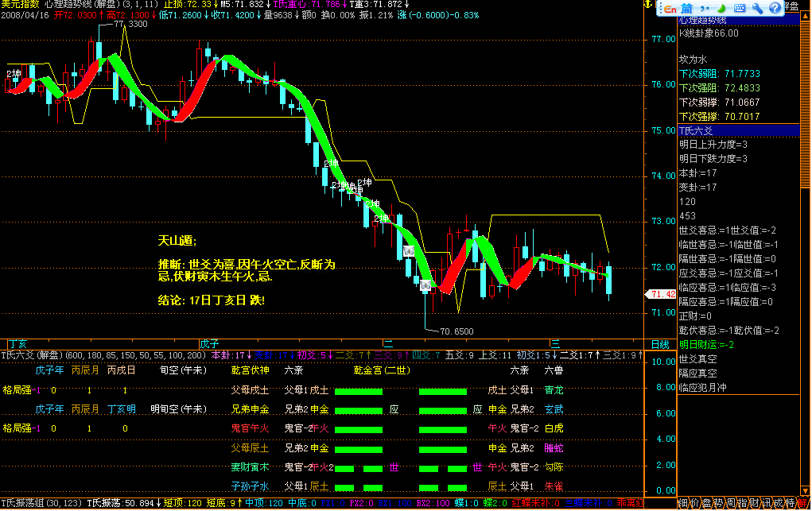The width and height of the screenshot is (812, 511).
Task: Click 下次强阻: 72.4833 value
Action: (x=719, y=88)
